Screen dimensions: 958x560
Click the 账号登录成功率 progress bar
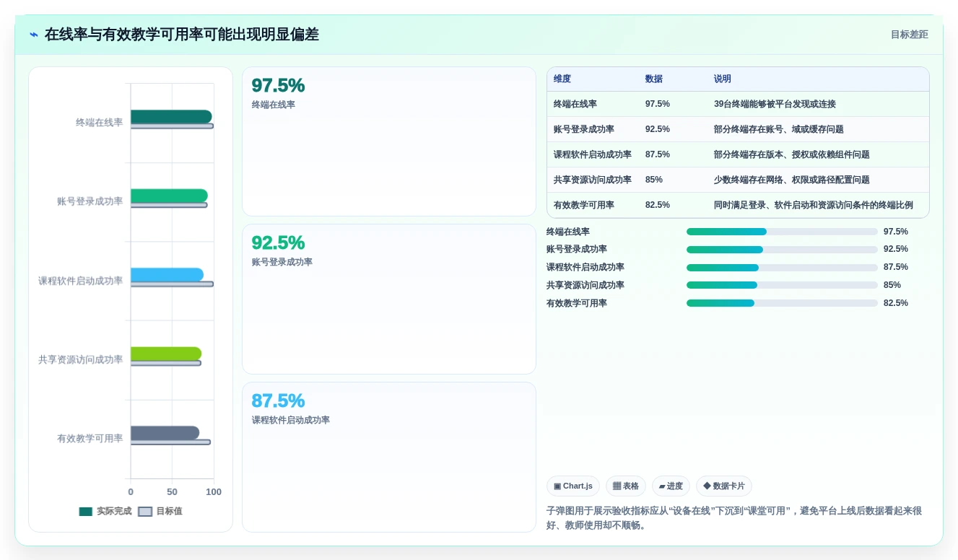pyautogui.click(x=782, y=250)
